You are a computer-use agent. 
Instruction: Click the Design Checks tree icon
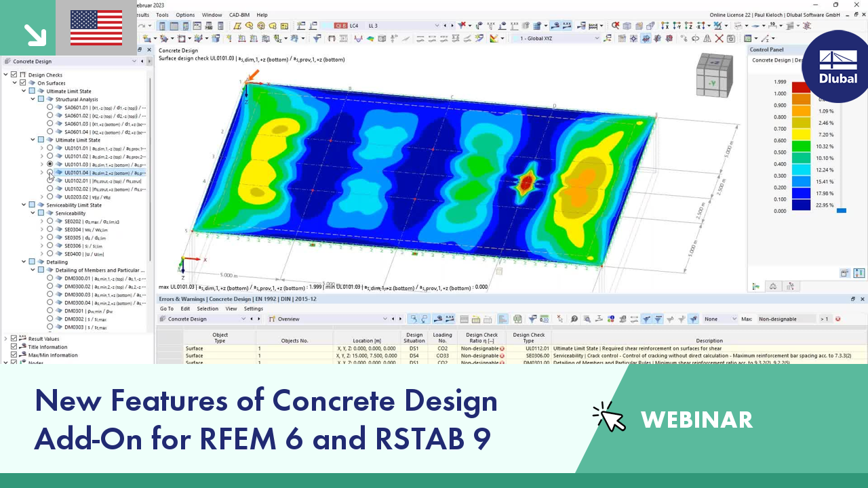tap(22, 75)
